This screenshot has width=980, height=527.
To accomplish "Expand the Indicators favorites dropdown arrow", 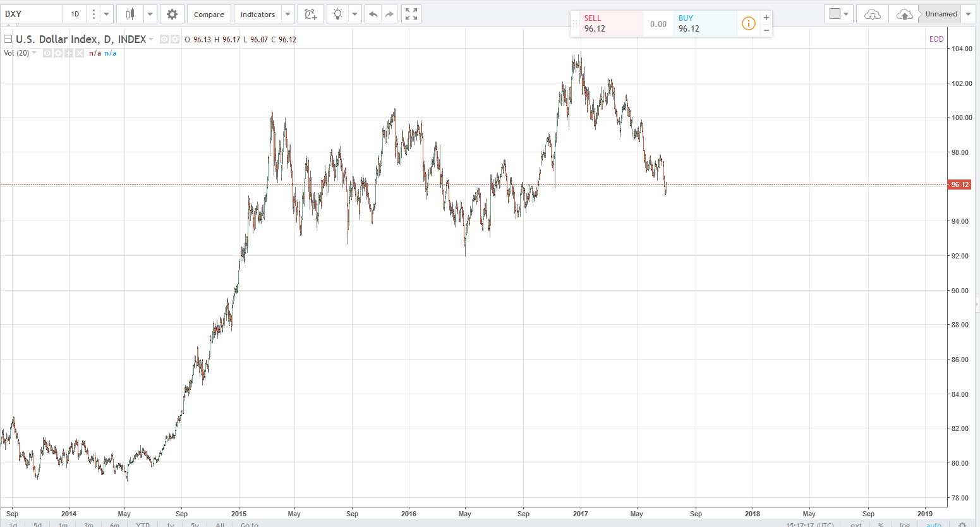I will [287, 14].
